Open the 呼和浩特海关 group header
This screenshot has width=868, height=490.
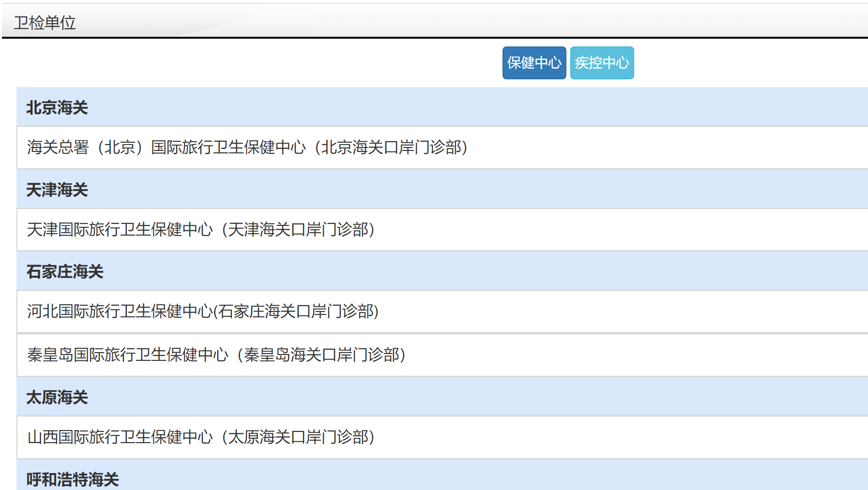[73, 479]
